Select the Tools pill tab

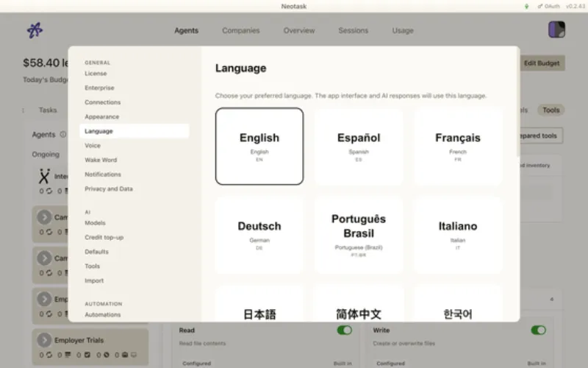(551, 110)
